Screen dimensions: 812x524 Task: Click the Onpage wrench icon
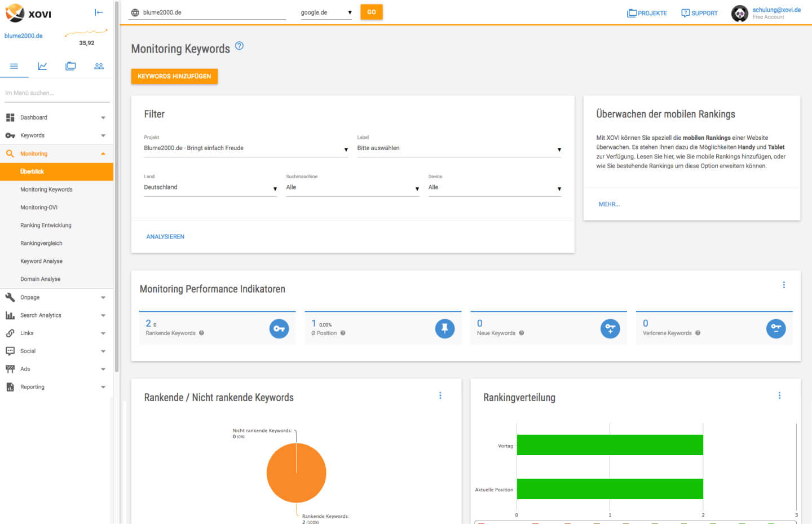(x=10, y=297)
